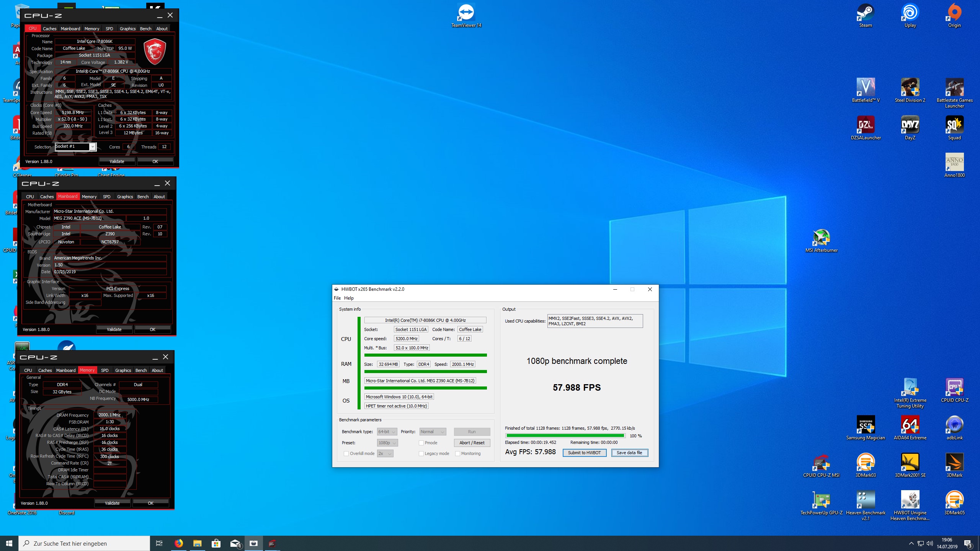Open the Benchmark type 64-bit dropdown
The width and height of the screenshot is (980, 551).
click(x=387, y=432)
